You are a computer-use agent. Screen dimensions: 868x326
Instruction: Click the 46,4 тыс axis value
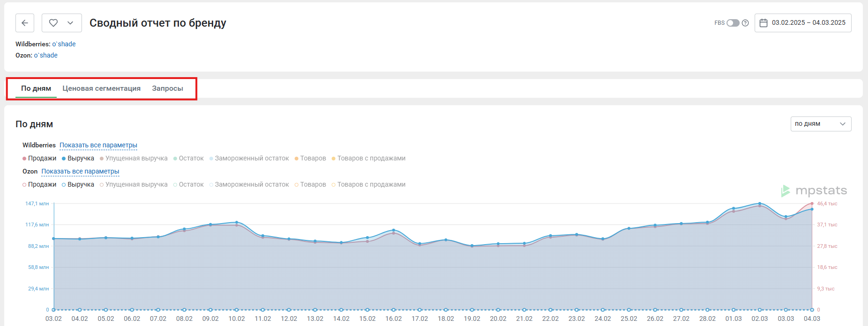827,203
